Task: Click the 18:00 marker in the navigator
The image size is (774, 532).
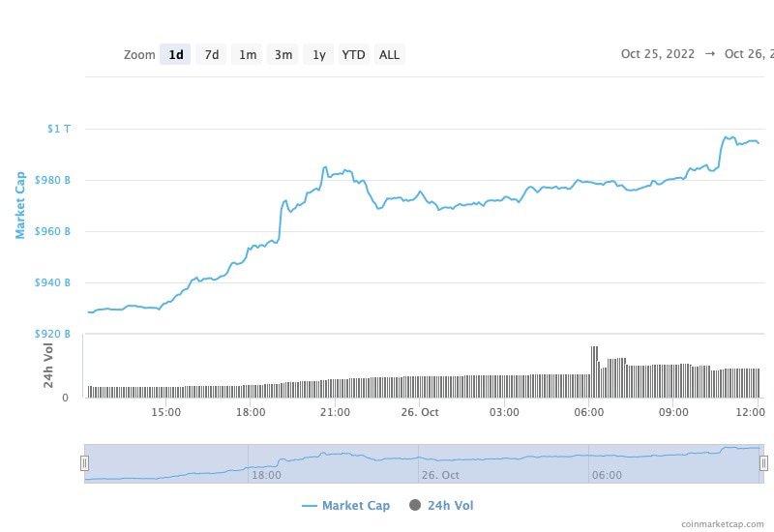Action: (x=266, y=475)
